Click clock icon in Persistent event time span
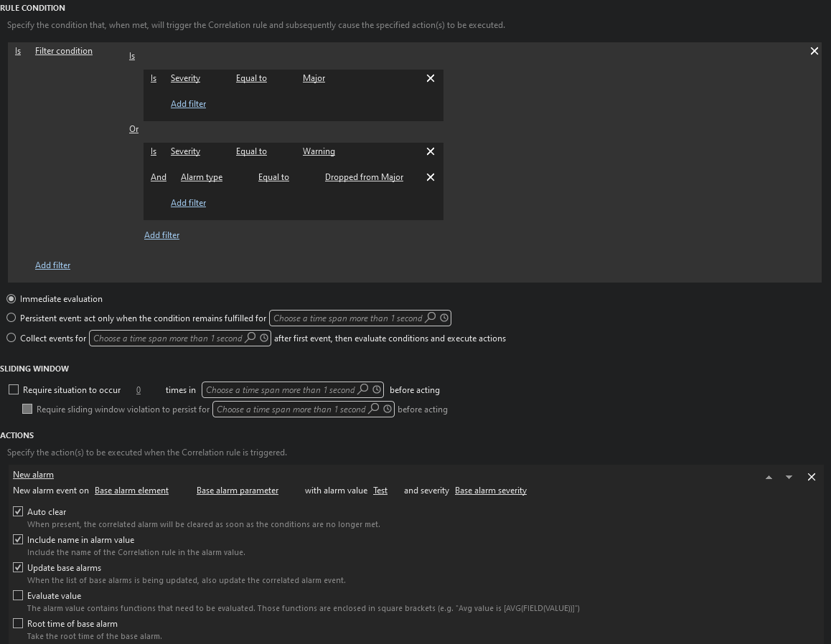Image resolution: width=831 pixels, height=644 pixels. click(x=444, y=318)
